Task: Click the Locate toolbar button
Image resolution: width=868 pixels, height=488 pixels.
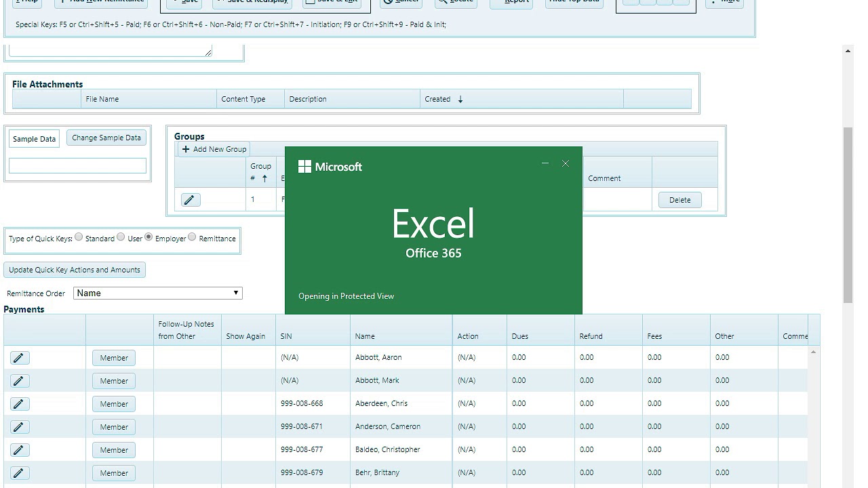Action: coord(456,3)
